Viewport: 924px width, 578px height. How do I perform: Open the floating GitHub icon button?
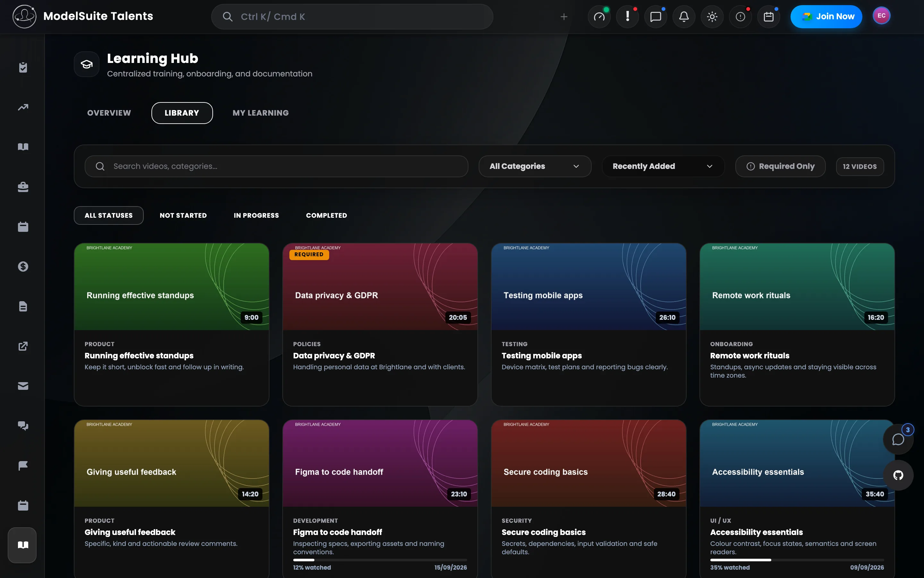coord(898,475)
